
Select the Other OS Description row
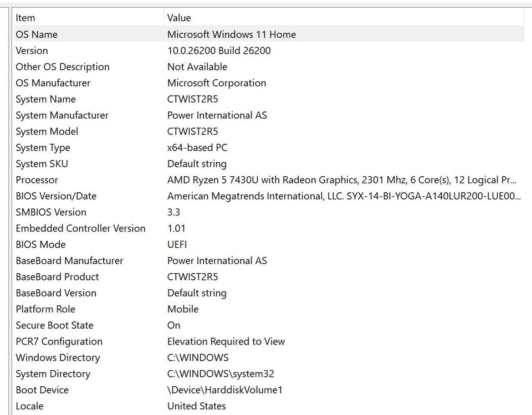pos(62,66)
